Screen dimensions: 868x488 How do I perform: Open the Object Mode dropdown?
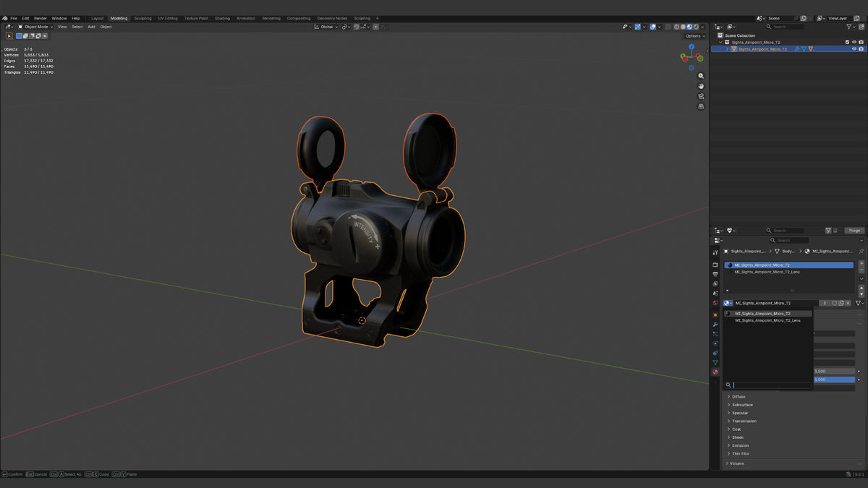[x=36, y=27]
